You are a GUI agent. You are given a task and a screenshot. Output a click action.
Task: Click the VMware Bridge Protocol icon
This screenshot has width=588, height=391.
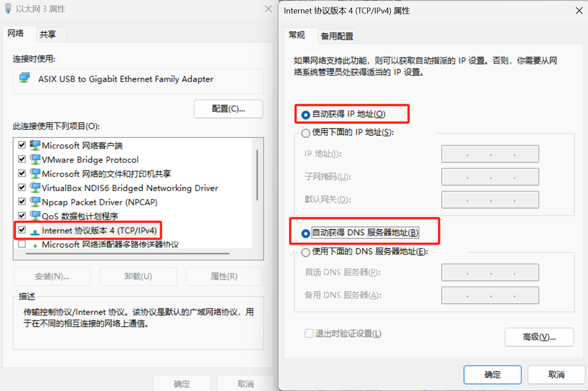(35, 159)
